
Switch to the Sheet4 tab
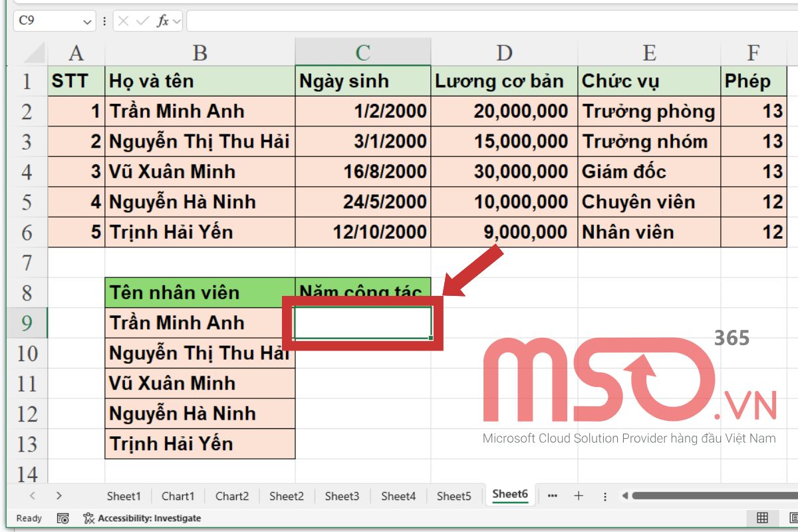(x=398, y=495)
